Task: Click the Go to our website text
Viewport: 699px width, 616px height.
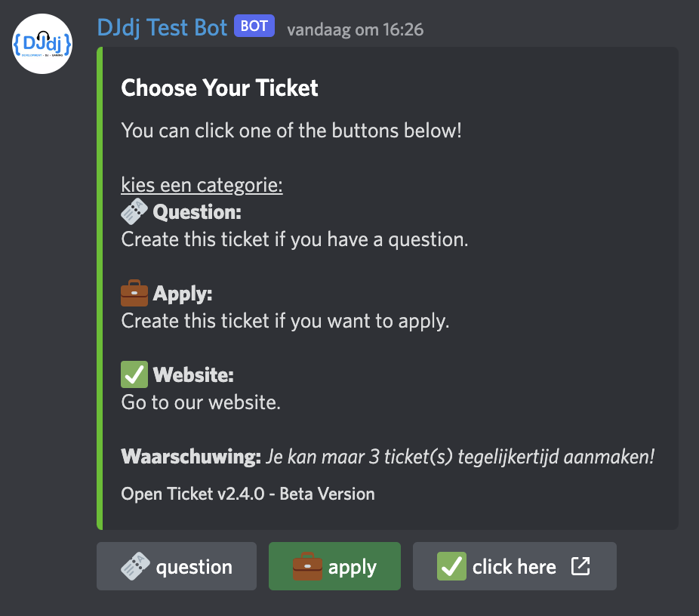Action: (x=201, y=402)
